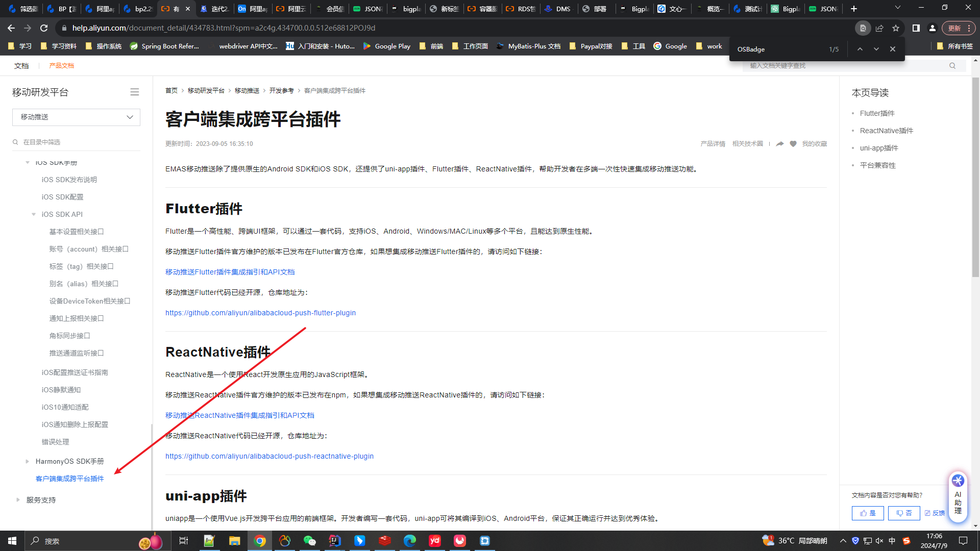Click the share page icon in the address bar
The image size is (980, 551).
[x=879, y=28]
